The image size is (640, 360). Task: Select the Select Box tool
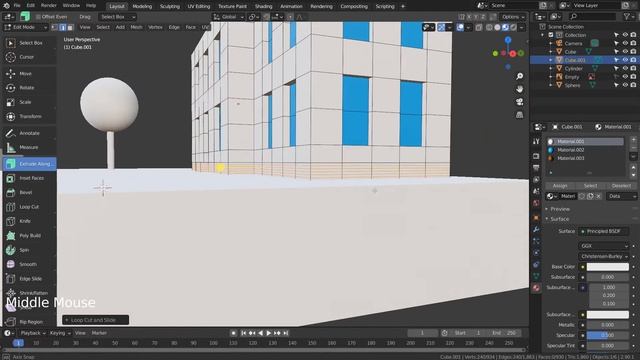(29, 43)
